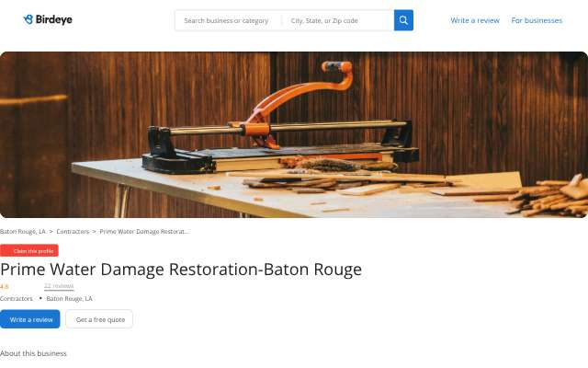
Task: Go to the Contractors breadcrumb
Action: [73, 231]
